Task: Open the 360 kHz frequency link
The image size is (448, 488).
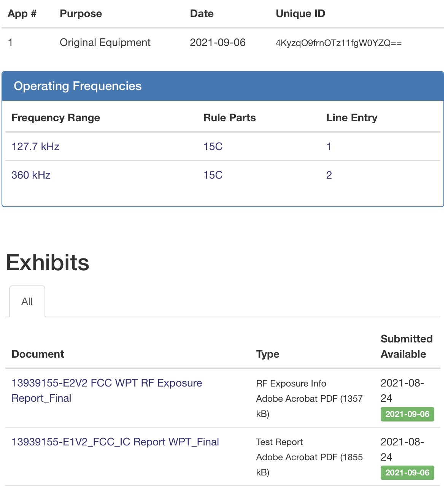Action: coord(31,175)
